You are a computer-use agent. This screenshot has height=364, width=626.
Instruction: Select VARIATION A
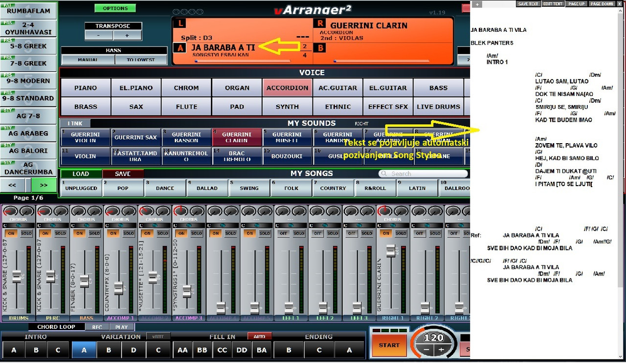(84, 350)
